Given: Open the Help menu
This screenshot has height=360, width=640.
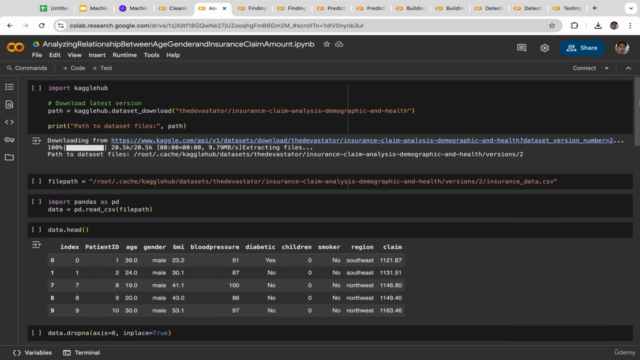Looking at the screenshot, I should [x=173, y=55].
